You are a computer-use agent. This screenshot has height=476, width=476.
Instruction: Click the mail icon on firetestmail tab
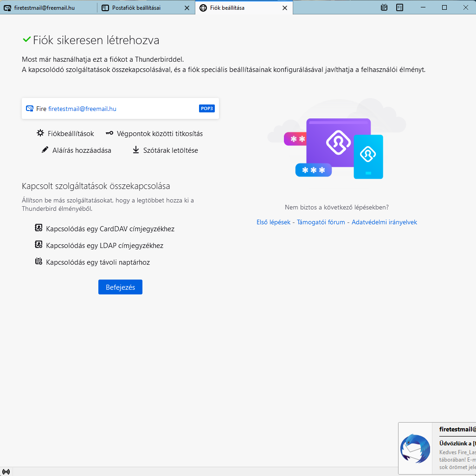(7, 8)
